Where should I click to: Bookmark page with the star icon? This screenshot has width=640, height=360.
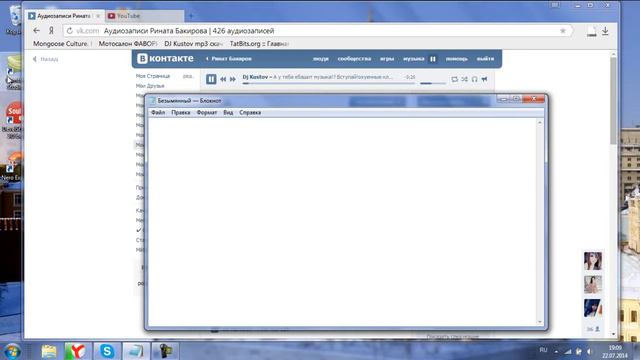pyautogui.click(x=563, y=31)
